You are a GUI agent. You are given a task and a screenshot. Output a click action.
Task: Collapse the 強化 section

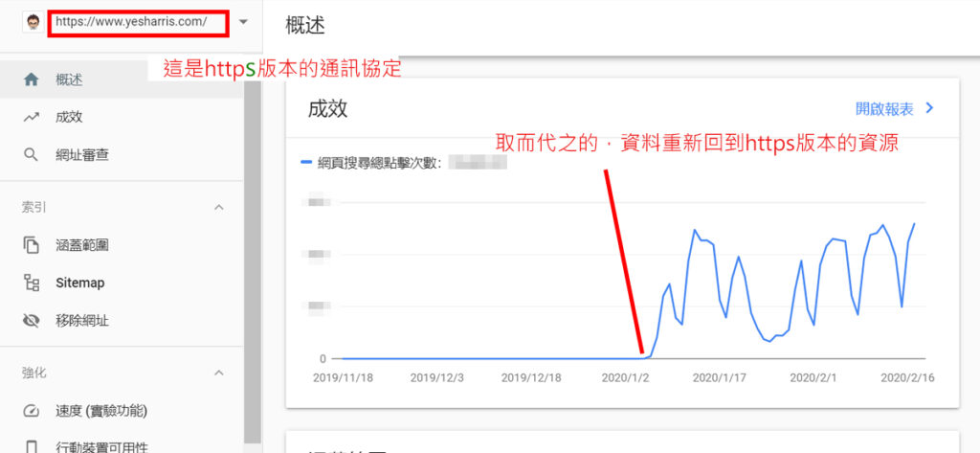[x=219, y=373]
